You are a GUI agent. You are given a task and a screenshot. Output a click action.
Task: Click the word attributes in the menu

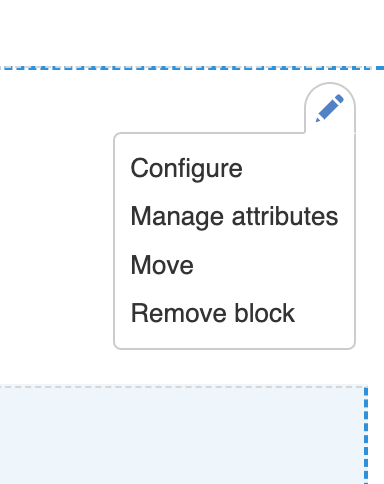[285, 217]
